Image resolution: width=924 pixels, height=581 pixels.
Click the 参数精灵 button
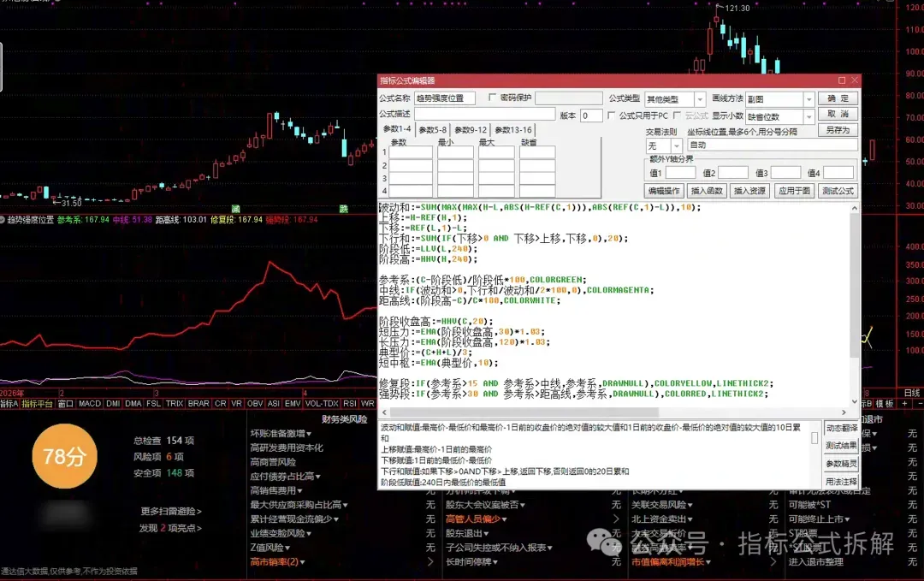click(842, 464)
